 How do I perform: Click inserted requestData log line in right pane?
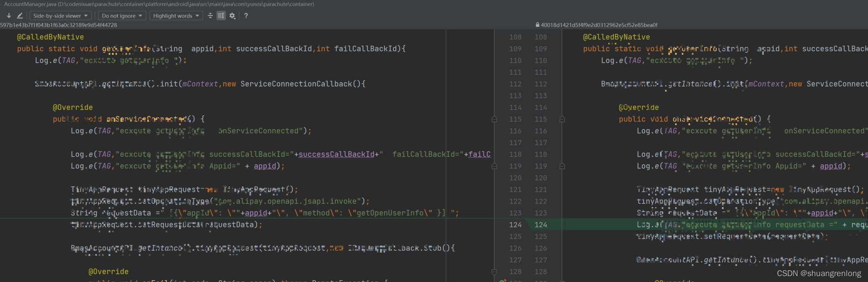coord(752,225)
